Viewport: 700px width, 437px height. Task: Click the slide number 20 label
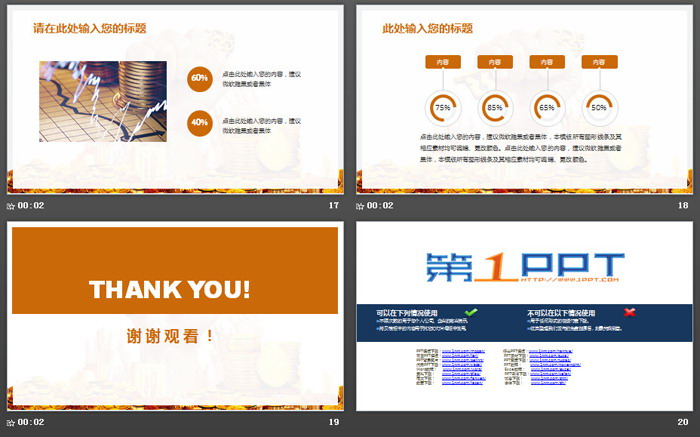(683, 422)
